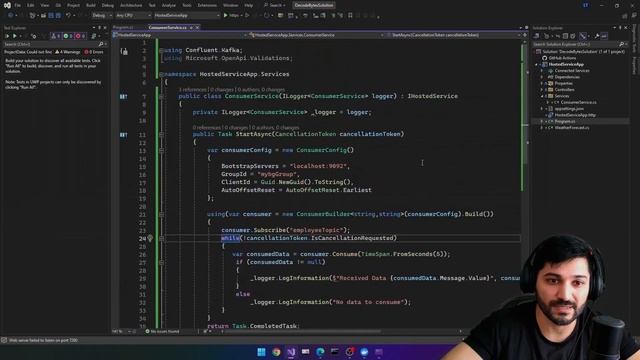Select the ConsumerService.cs tab
Image resolution: width=640 pixels, height=360 pixels.
pos(167,27)
